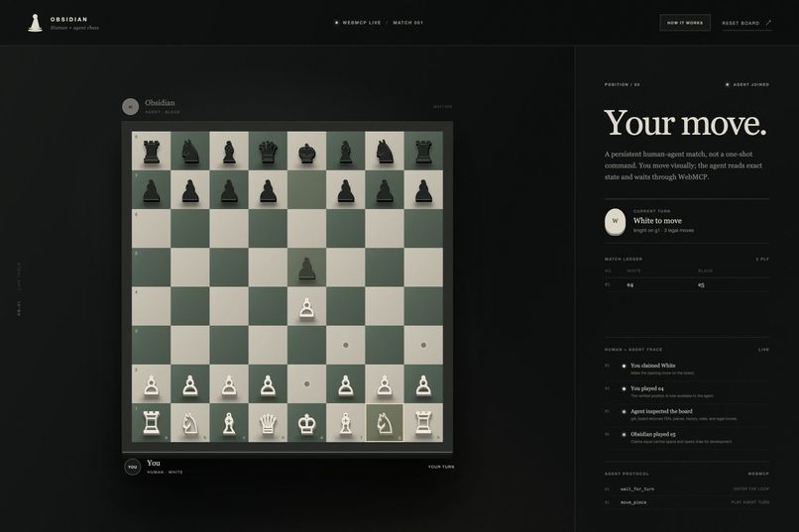Click the W current turn token
The image size is (799, 532).
click(x=615, y=222)
